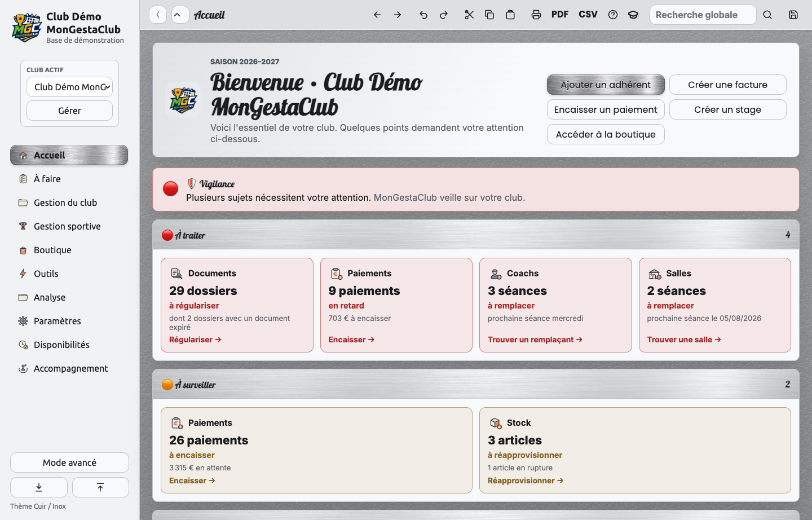Image resolution: width=812 pixels, height=520 pixels.
Task: Click the Salles card icon
Action: click(x=655, y=274)
